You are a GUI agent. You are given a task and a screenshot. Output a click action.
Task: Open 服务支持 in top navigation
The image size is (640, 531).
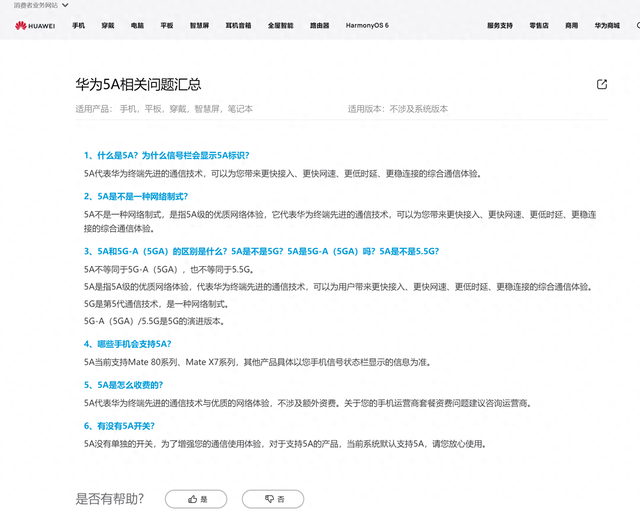pos(500,25)
